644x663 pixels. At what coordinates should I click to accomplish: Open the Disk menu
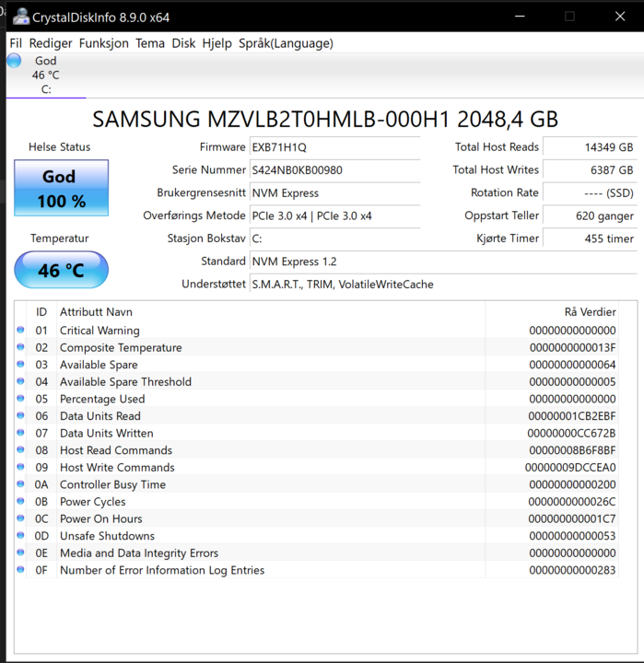coord(183,43)
